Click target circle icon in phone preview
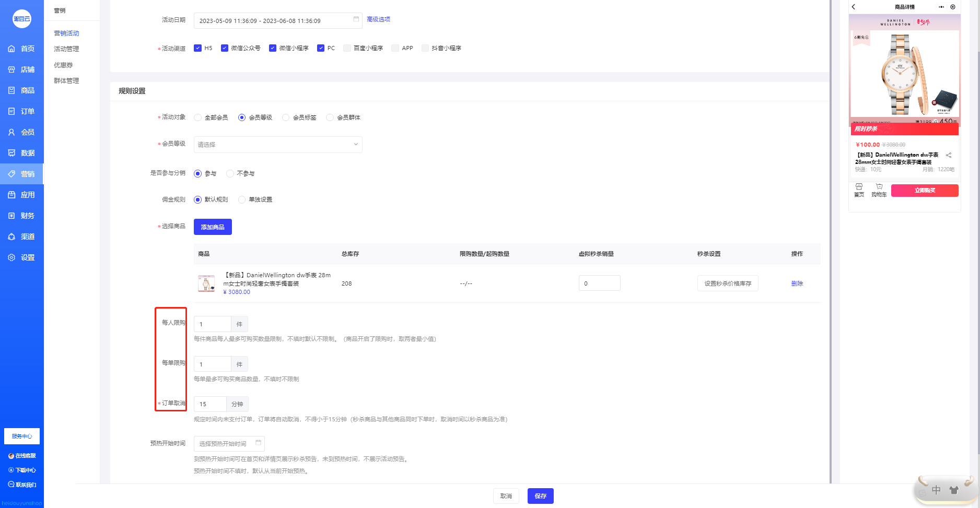The height and width of the screenshot is (508, 980). point(953,7)
